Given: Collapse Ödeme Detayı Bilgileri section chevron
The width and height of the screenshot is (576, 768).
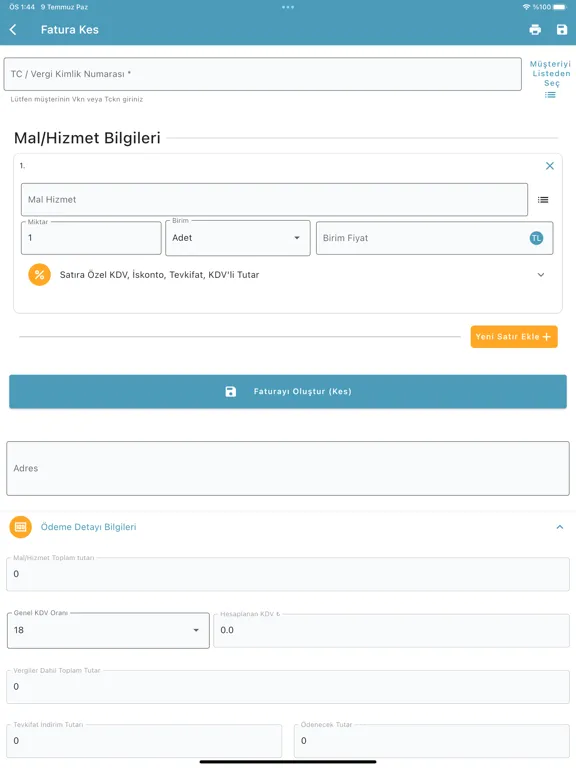Looking at the screenshot, I should (559, 527).
